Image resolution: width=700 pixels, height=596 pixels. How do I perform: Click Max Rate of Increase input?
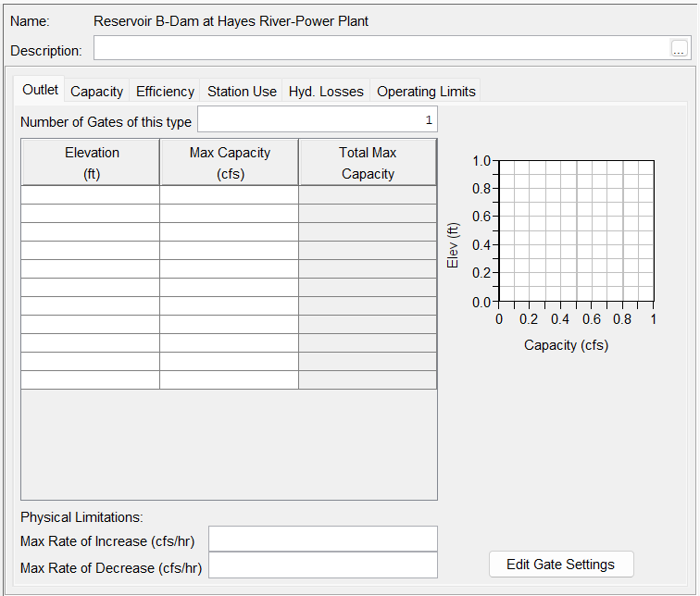[322, 540]
